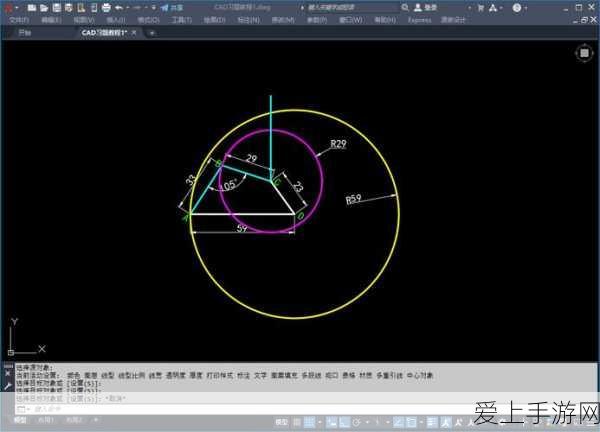Open the 视图(V) menu
This screenshot has width=600, height=432.
click(84, 20)
